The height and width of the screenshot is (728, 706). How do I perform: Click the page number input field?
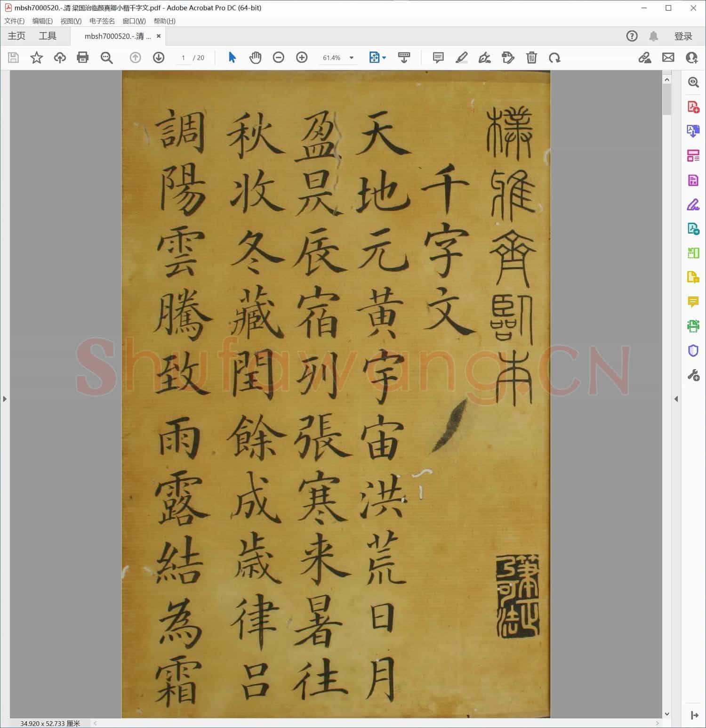183,57
